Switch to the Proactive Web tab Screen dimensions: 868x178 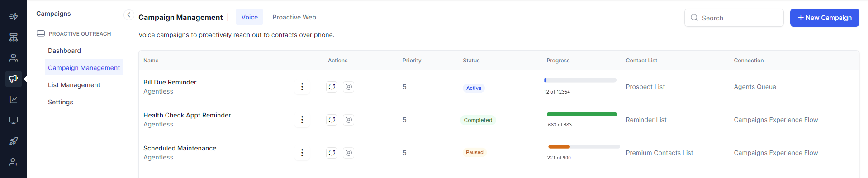click(x=294, y=17)
